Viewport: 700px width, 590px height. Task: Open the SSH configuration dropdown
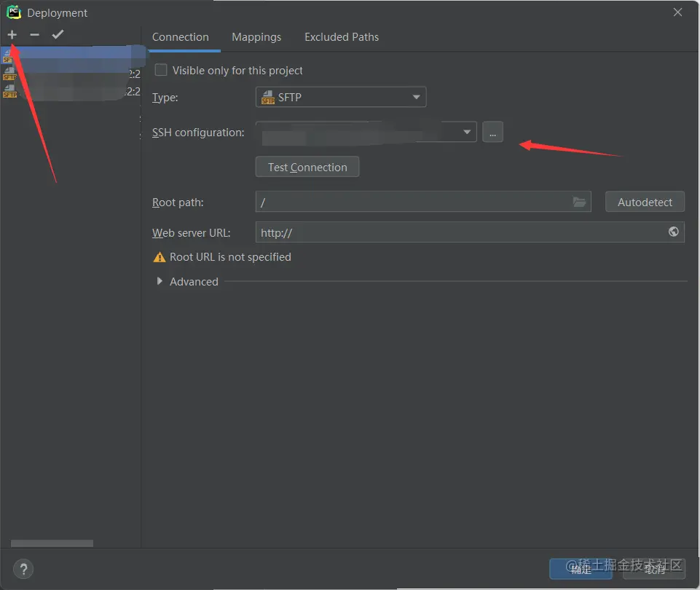[366, 132]
